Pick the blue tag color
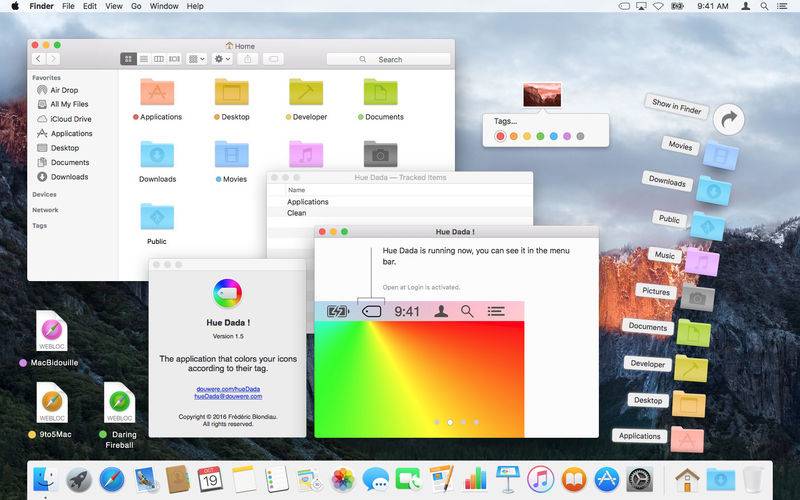800x500 pixels. click(554, 136)
